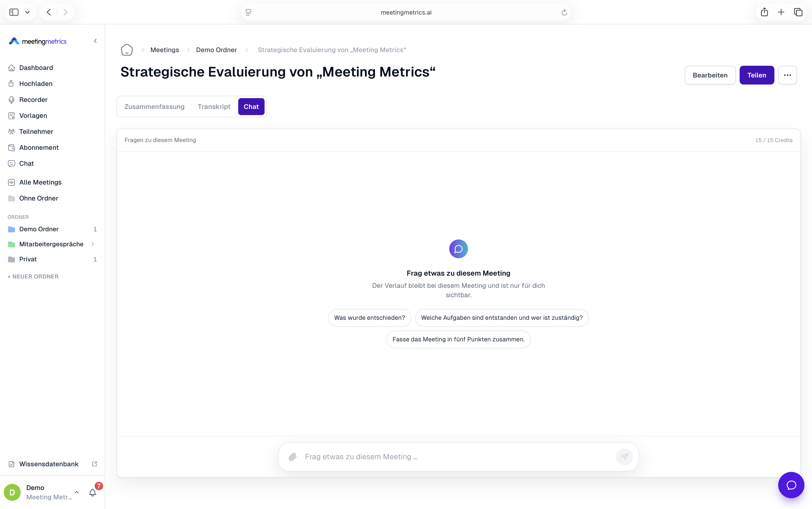
Task: Switch to the Zusammenfassung tab
Action: 155,107
